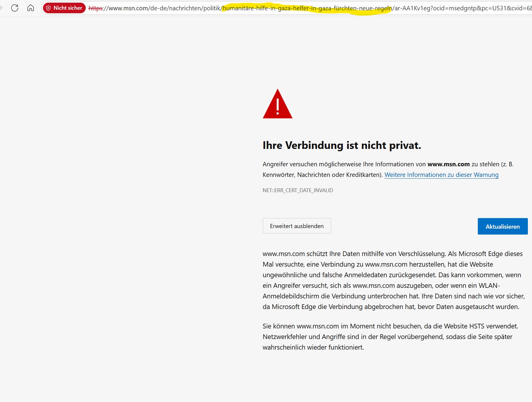This screenshot has width=532, height=402.
Task: Collapse details with 'Erweitert ausblenden'
Action: click(x=297, y=226)
